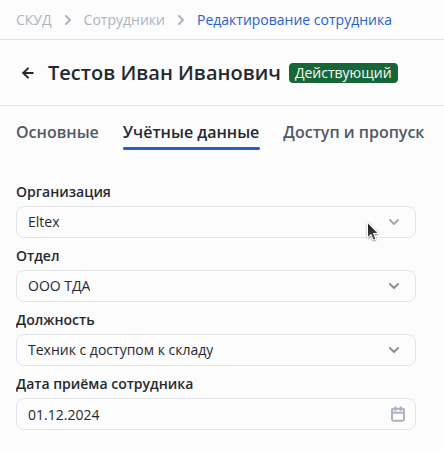Click the Действующий status badge
This screenshot has height=451, width=444.
[x=343, y=73]
